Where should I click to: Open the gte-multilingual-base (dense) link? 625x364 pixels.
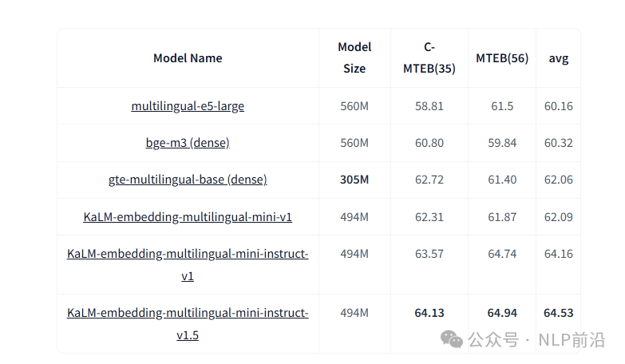coord(188,180)
